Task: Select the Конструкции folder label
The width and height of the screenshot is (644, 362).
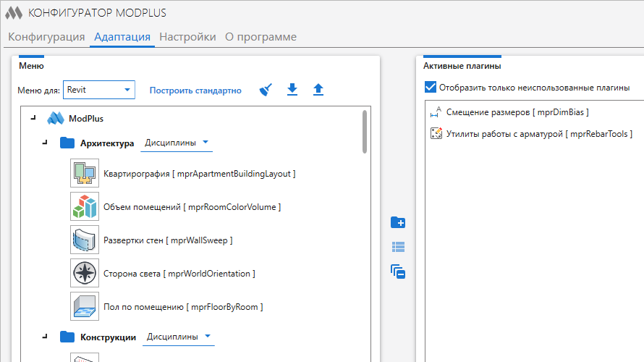Action: 108,337
